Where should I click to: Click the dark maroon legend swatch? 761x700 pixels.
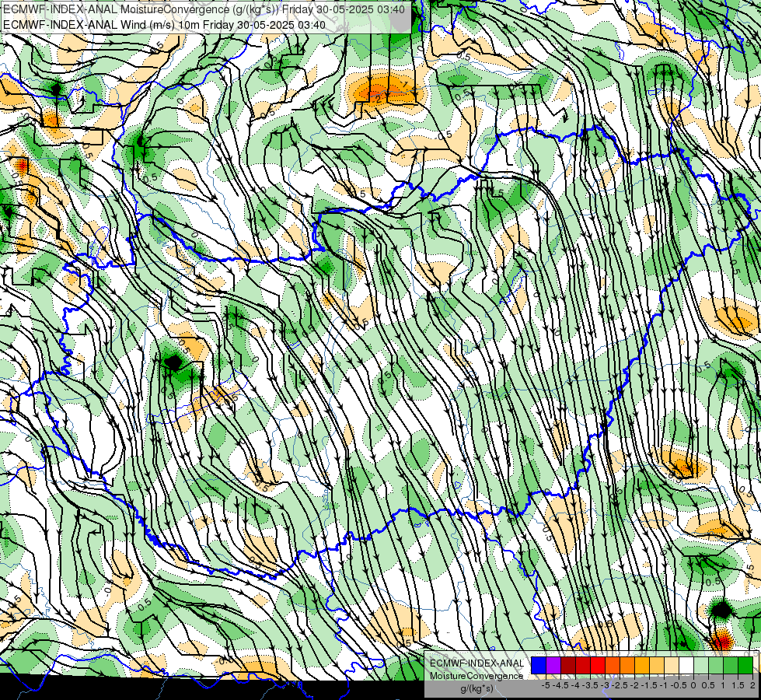pos(568,666)
